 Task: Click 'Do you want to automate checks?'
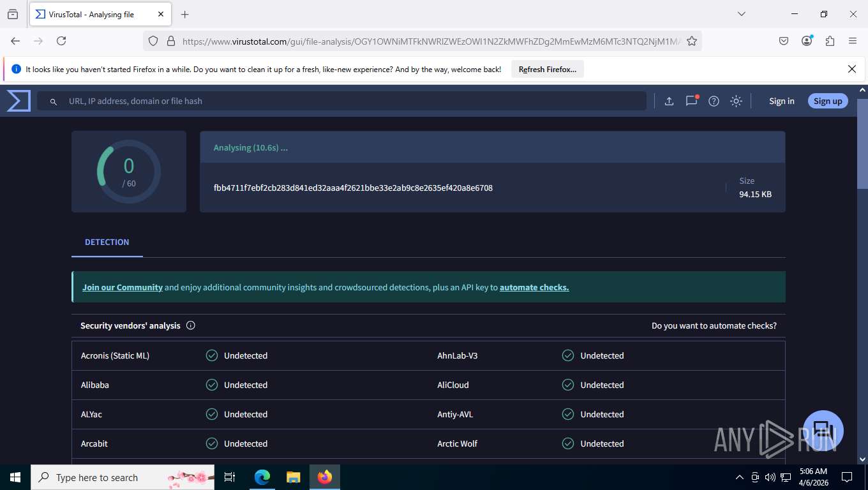[x=714, y=325]
